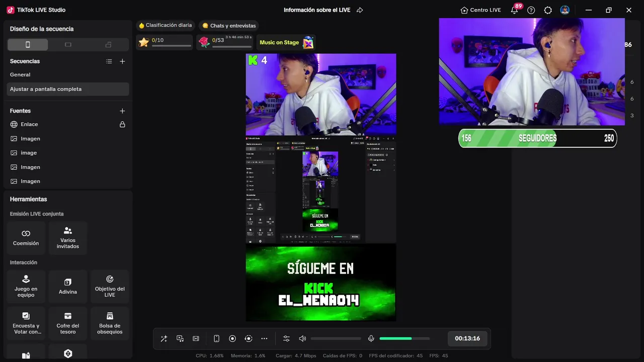Click the star goal 0/10 widget
Screen dimensions: 644x362
coord(165,42)
